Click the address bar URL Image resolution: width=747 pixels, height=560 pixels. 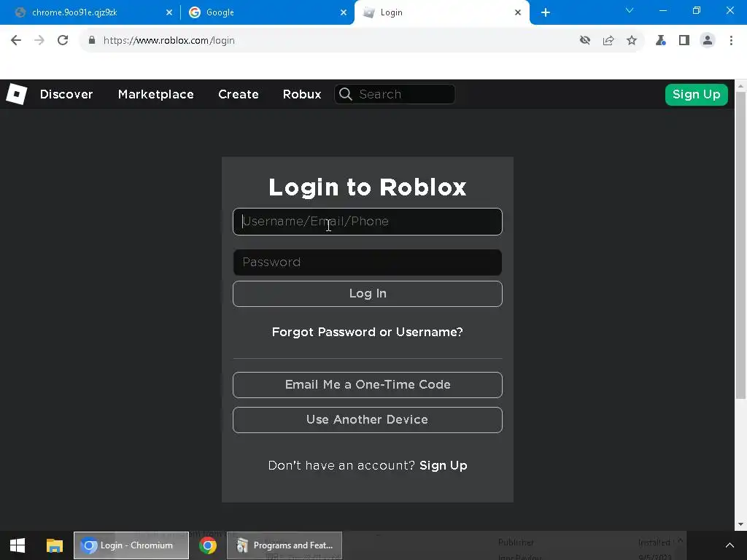169,41
